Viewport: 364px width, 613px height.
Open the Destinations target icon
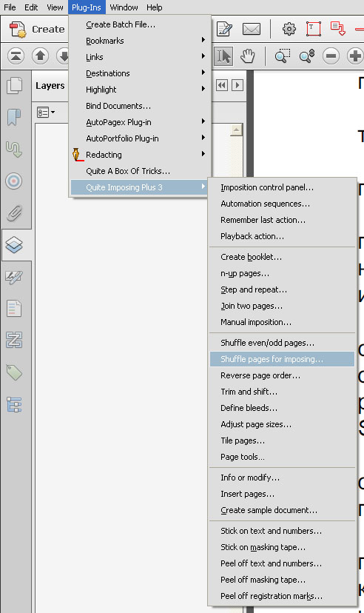click(x=13, y=181)
